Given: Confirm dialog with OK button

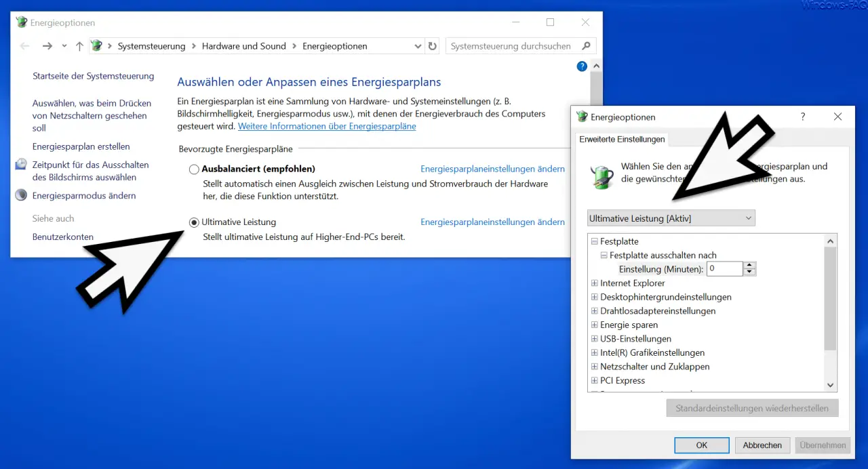Looking at the screenshot, I should pyautogui.click(x=702, y=445).
